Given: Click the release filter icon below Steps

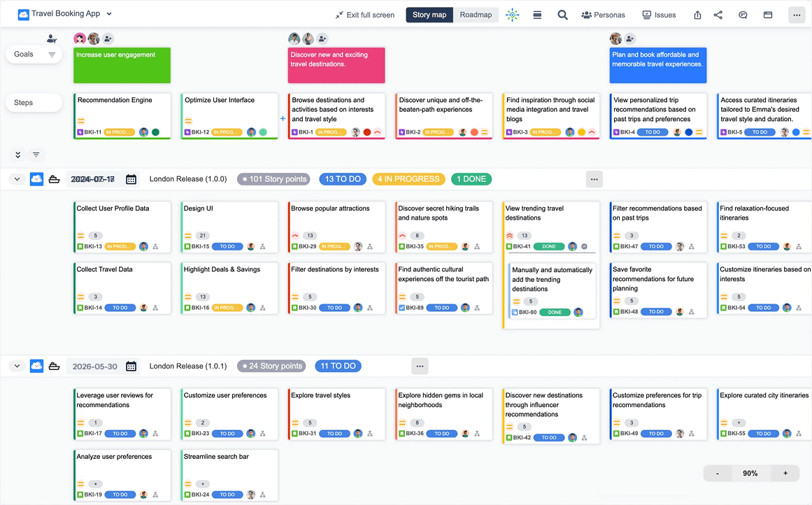Looking at the screenshot, I should click(36, 155).
